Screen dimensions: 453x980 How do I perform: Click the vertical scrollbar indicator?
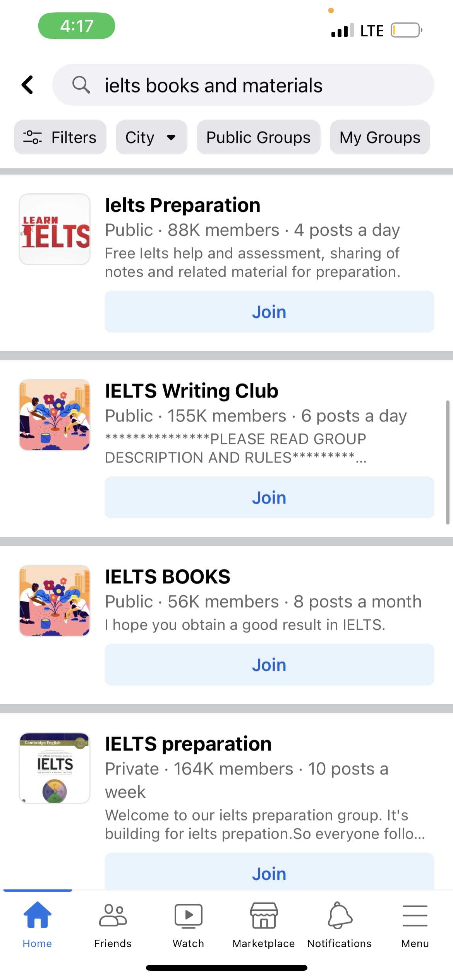(x=448, y=463)
